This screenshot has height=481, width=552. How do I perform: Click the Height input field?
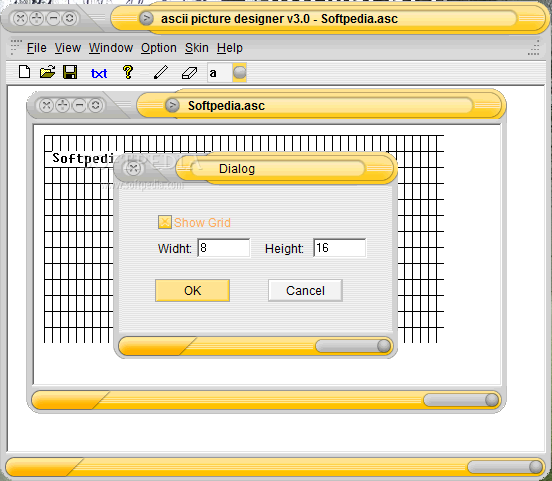click(x=339, y=248)
